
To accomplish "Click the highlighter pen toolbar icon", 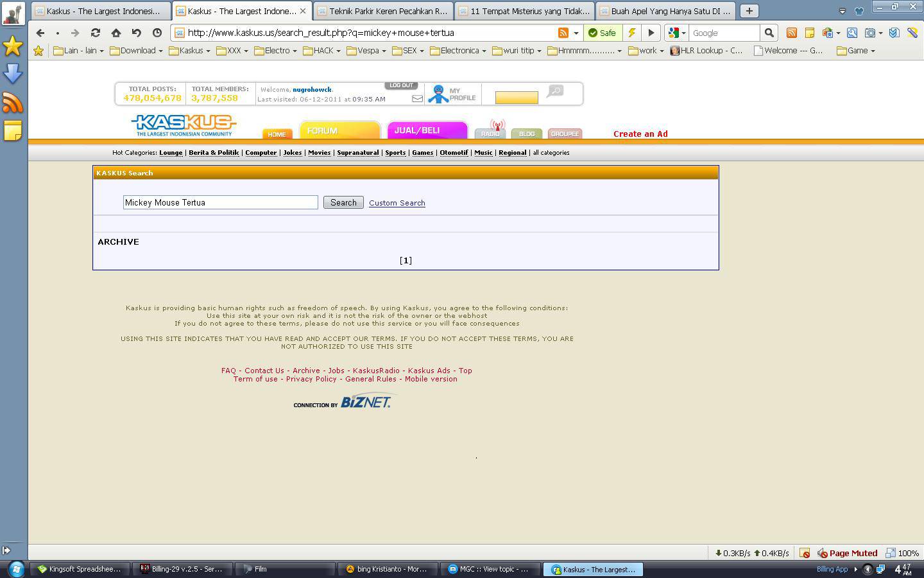I will pyautogui.click(x=912, y=33).
